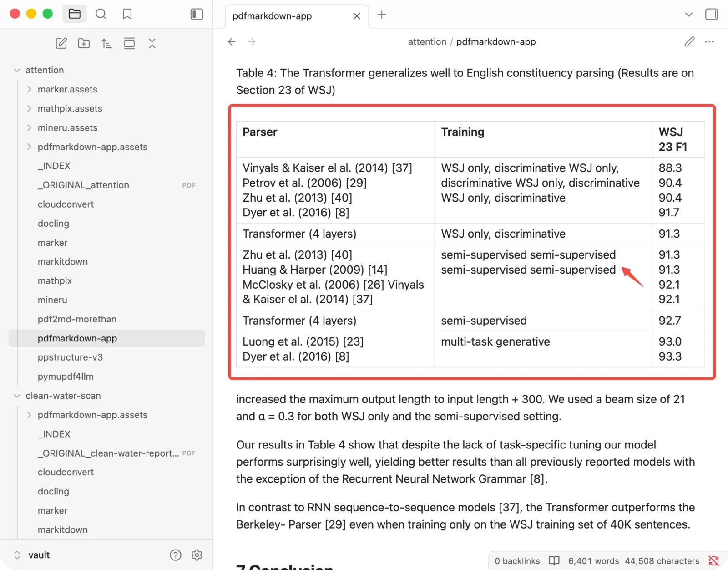Open a new tab with plus
Screen dimensions: 728x570
[382, 15]
